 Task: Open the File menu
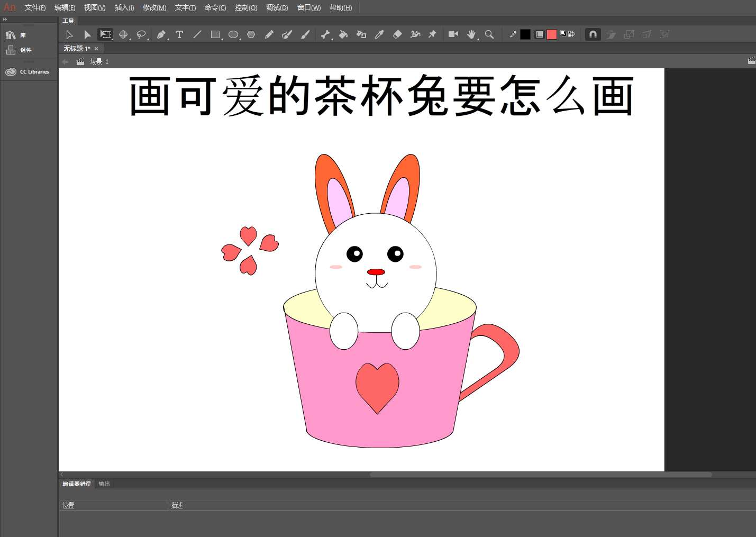[35, 7]
